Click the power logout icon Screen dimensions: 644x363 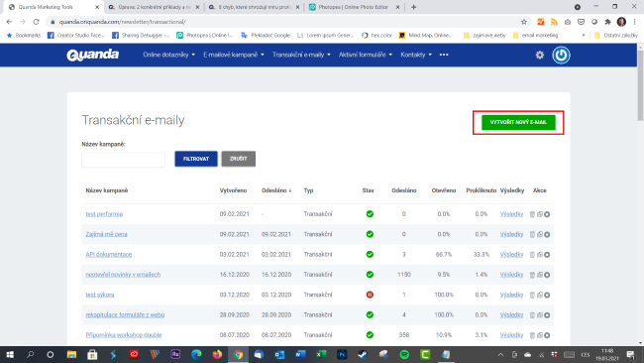point(561,55)
